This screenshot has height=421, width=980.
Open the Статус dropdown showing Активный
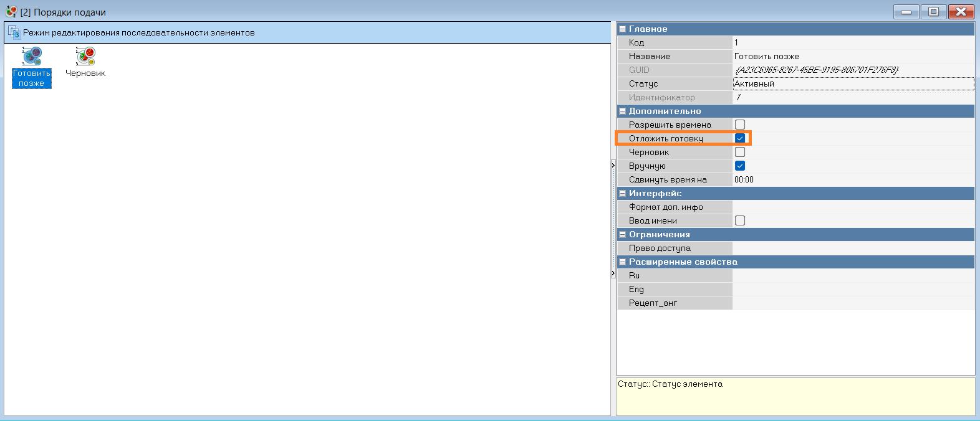click(853, 83)
